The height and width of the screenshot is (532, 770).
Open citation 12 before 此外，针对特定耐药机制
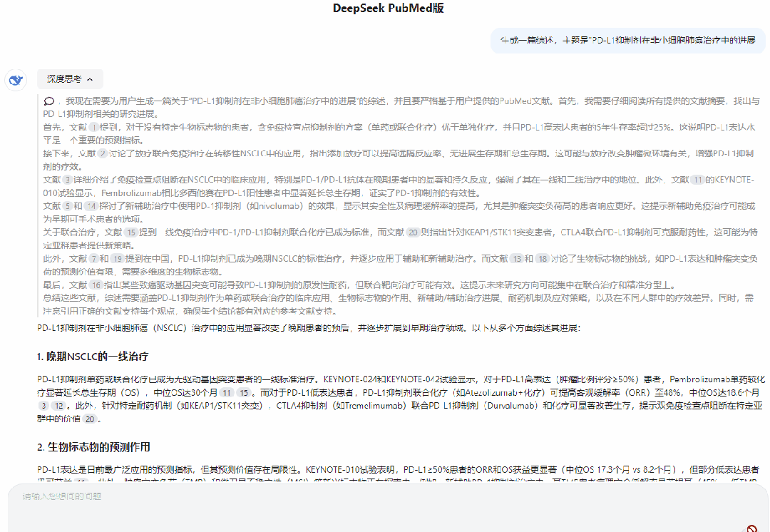tap(59, 406)
